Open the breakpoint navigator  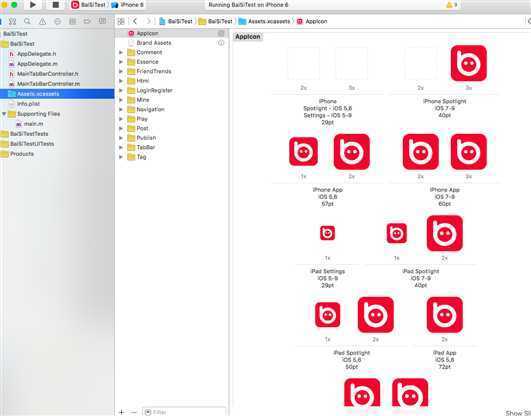pyautogui.click(x=87, y=21)
